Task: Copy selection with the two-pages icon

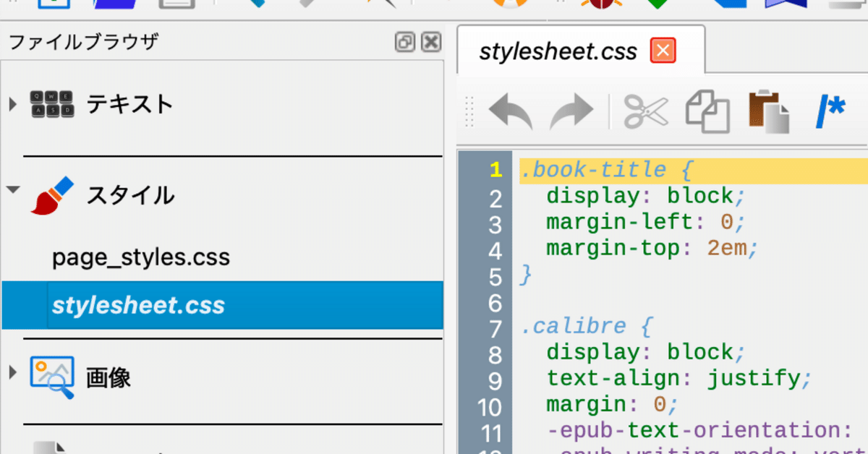Action: pos(707,112)
